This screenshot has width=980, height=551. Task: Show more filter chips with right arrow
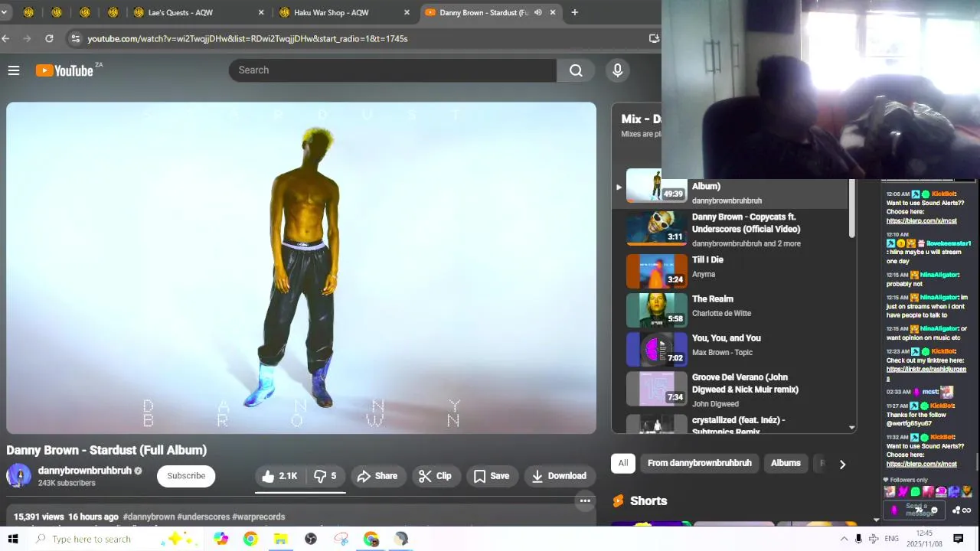(x=842, y=464)
